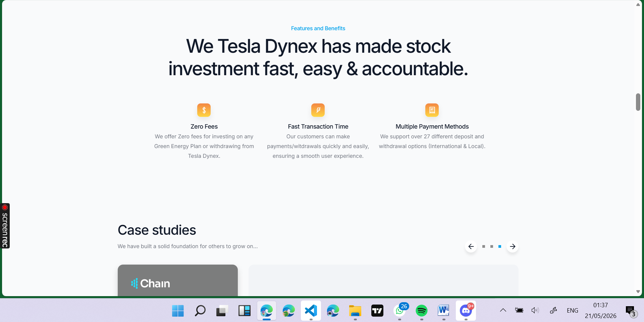
Task: Open Spotify from the taskbar
Action: click(421, 311)
